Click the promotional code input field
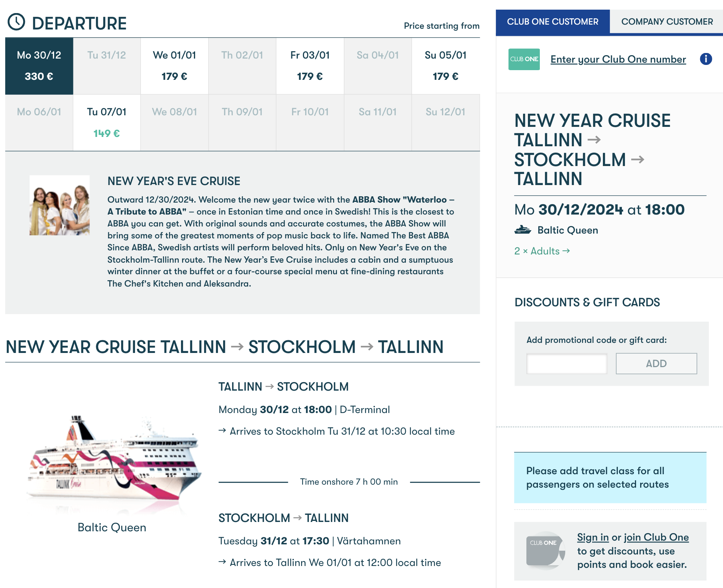 [x=566, y=363]
